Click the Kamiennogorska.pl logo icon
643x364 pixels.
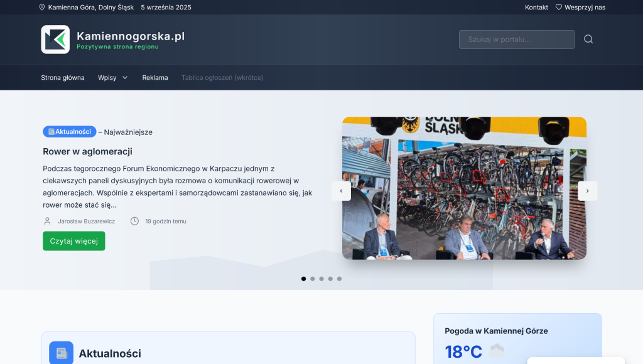coord(55,40)
